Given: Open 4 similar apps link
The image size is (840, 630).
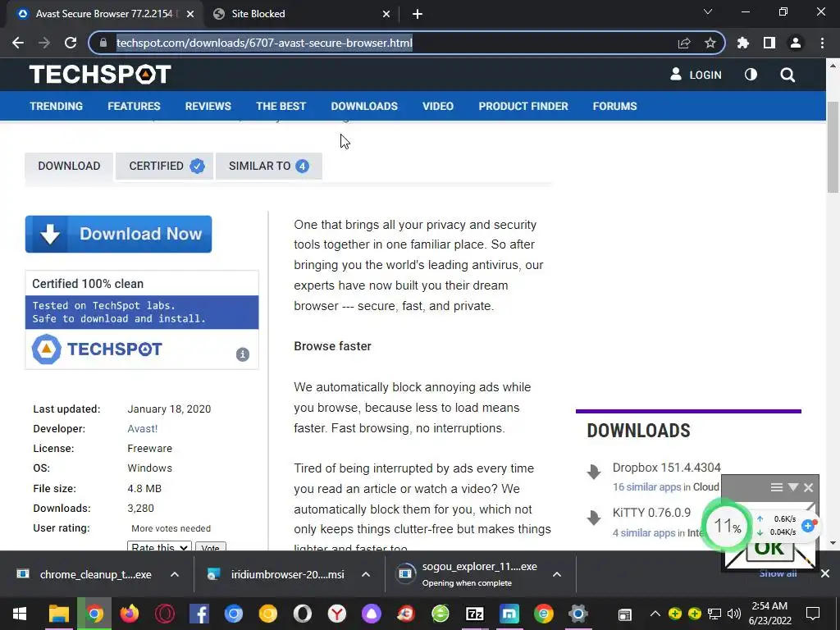Looking at the screenshot, I should click(x=644, y=532).
